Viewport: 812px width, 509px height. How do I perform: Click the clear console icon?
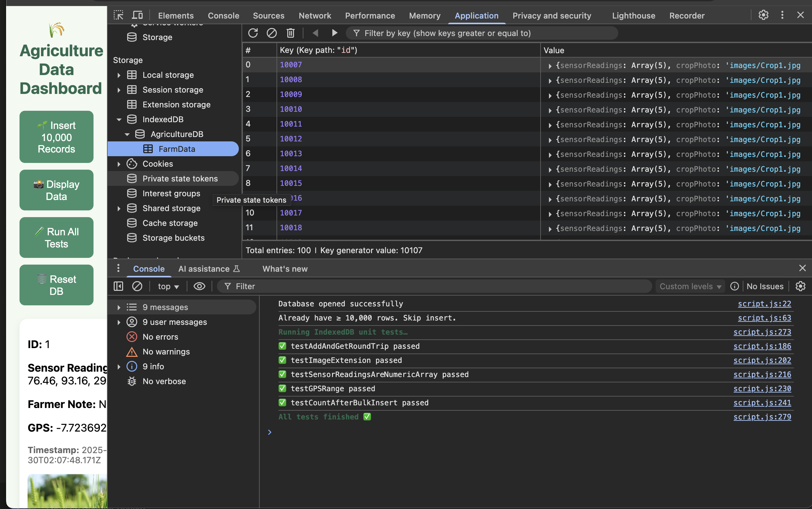(x=137, y=286)
